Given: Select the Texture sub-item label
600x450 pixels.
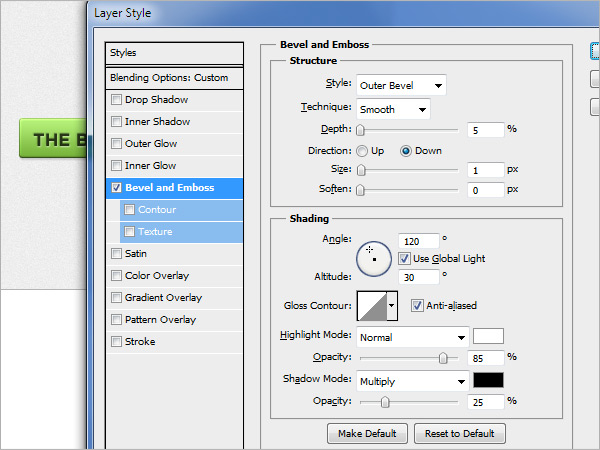Looking at the screenshot, I should coord(155,232).
